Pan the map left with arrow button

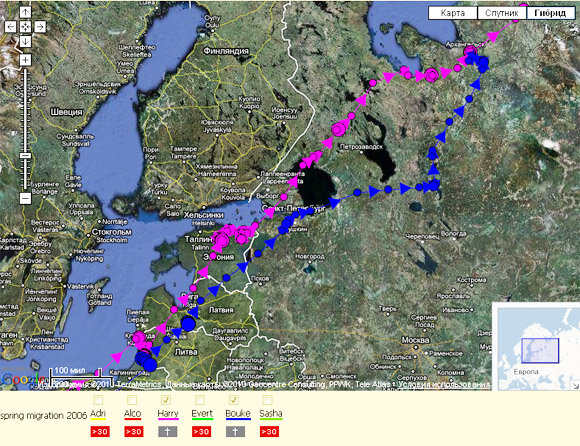10,27
